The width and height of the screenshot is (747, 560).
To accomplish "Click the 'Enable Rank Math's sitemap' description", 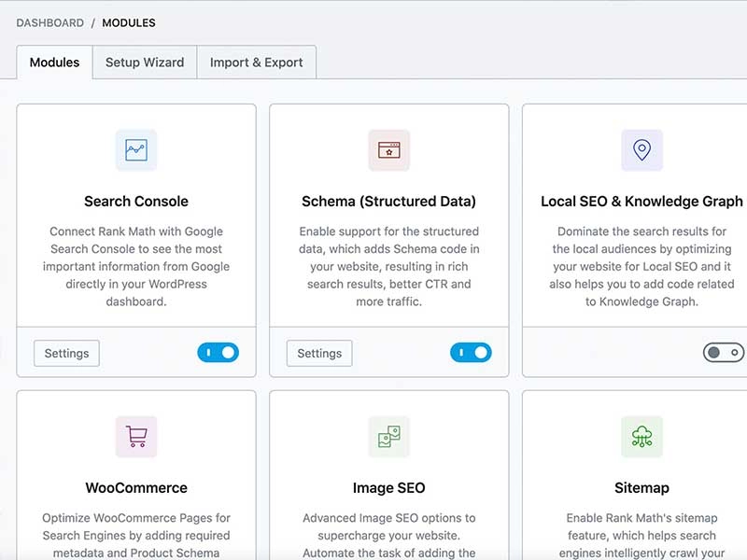I will [x=641, y=535].
